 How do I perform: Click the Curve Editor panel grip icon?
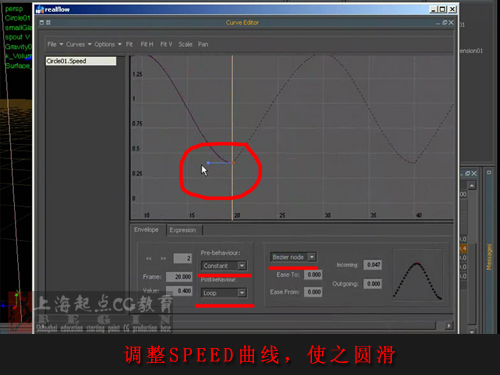click(x=42, y=23)
